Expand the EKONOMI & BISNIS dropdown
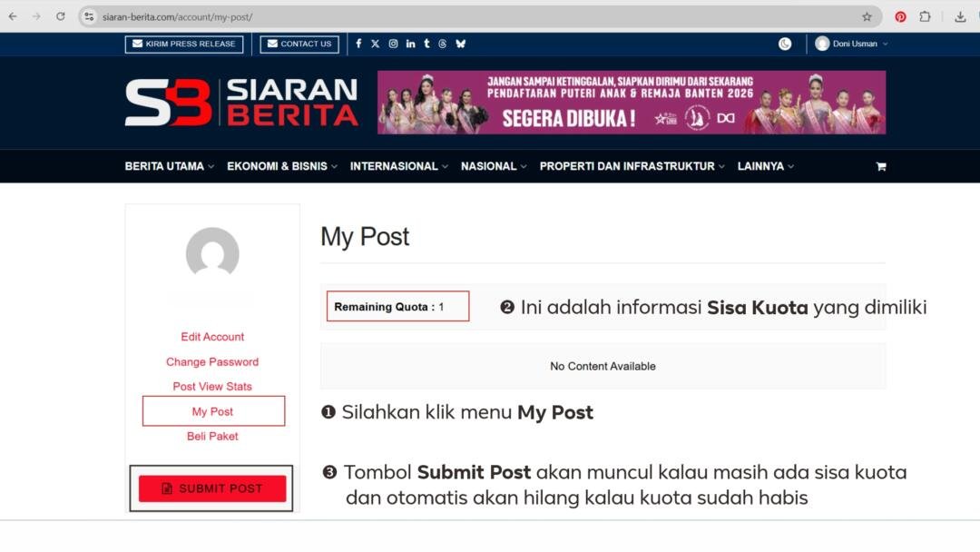The height and width of the screenshot is (552, 980). coord(277,166)
